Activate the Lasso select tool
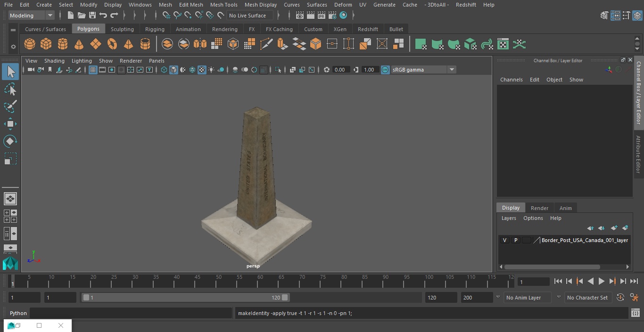644x332 pixels. pyautogui.click(x=10, y=89)
